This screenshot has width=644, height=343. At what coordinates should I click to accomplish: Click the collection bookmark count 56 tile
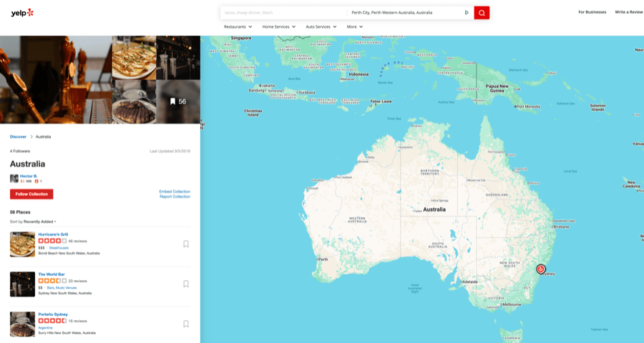[178, 101]
